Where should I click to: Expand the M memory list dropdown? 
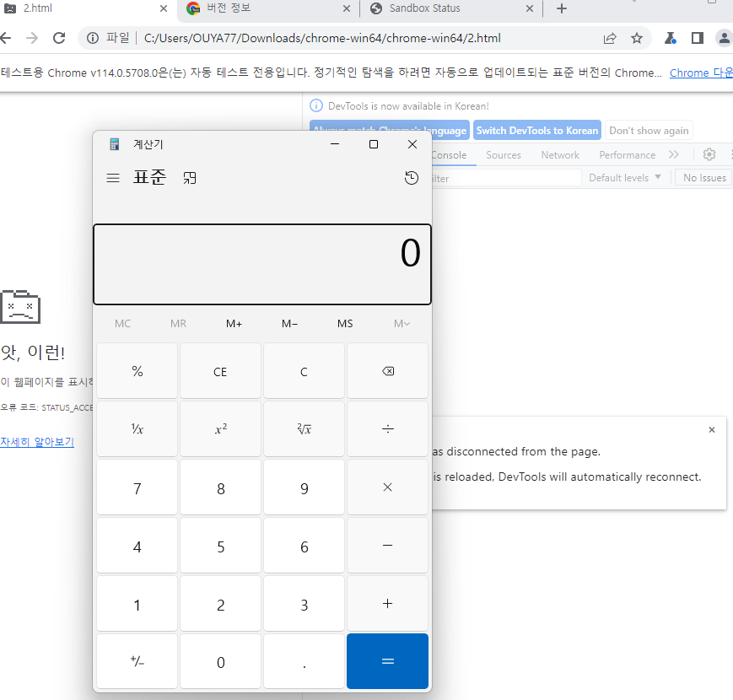(402, 323)
